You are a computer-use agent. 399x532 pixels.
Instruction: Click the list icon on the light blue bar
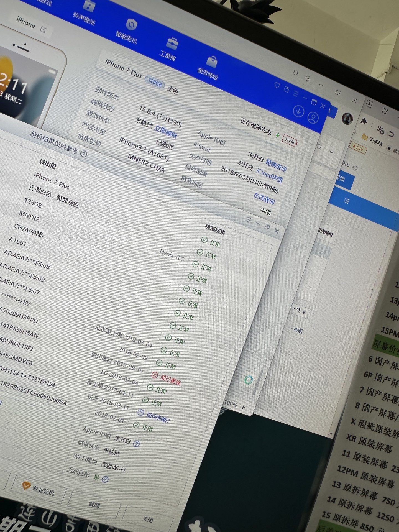pos(346,201)
